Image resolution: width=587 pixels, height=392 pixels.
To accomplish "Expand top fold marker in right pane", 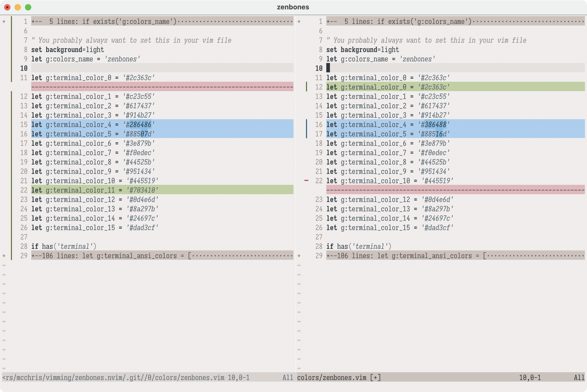I will 299,21.
